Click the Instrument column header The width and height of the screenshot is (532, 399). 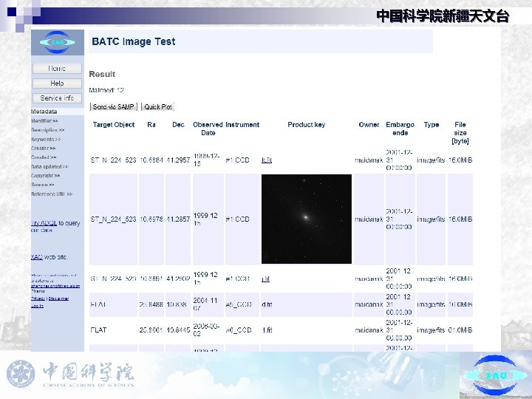pos(242,125)
